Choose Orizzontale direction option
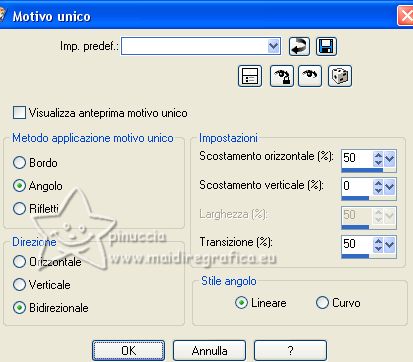 pos(19,262)
